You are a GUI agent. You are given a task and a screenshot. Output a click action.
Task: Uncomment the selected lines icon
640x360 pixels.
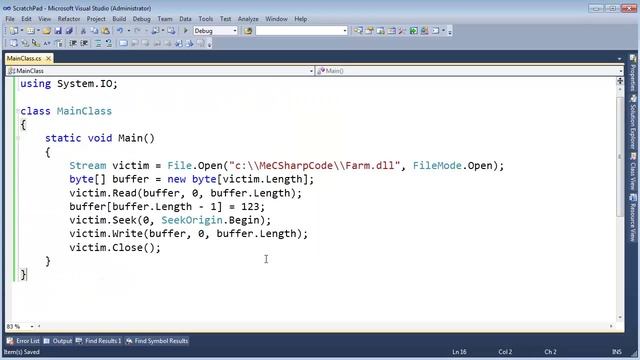coord(109,43)
